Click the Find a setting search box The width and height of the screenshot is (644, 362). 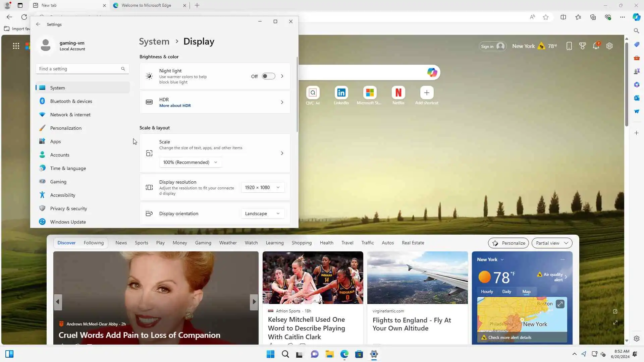[80, 69]
